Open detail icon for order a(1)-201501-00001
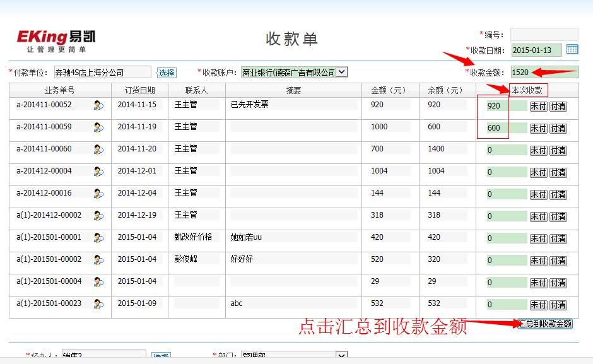 click(x=98, y=238)
